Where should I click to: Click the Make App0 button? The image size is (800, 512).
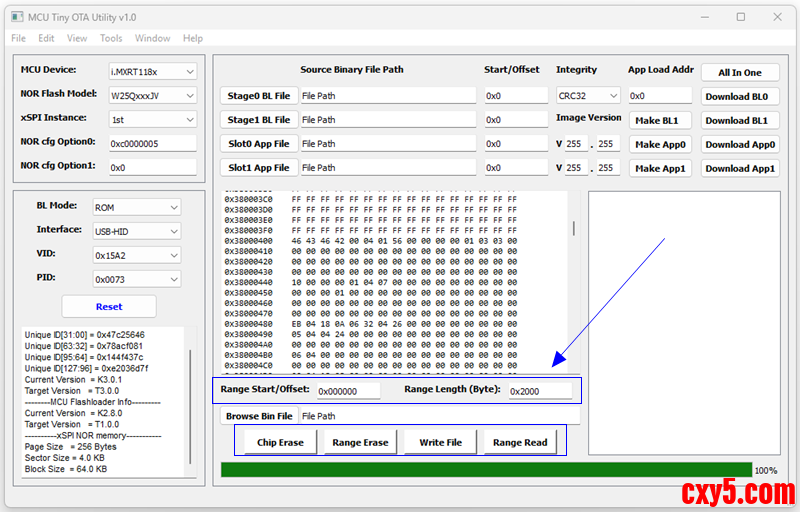[660, 144]
